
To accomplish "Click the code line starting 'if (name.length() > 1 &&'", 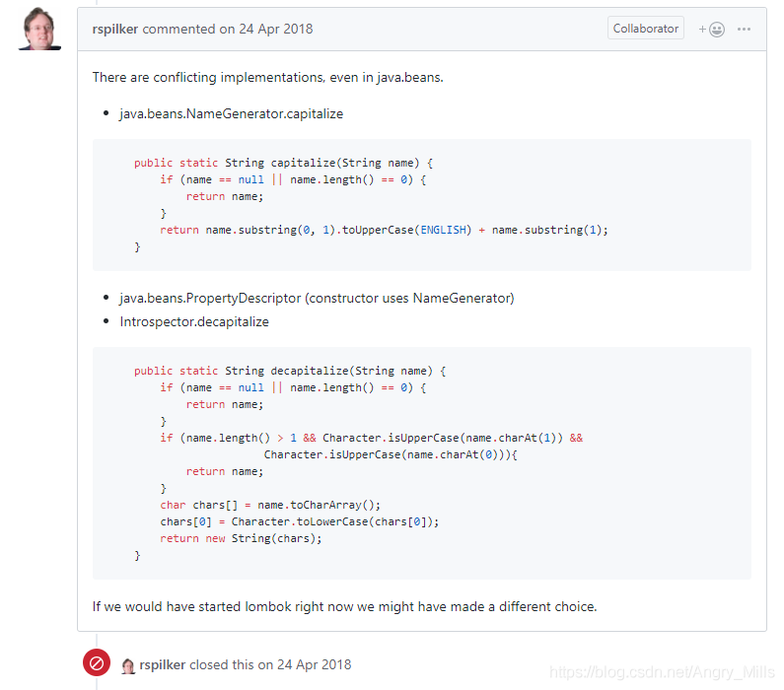I will (x=372, y=438).
